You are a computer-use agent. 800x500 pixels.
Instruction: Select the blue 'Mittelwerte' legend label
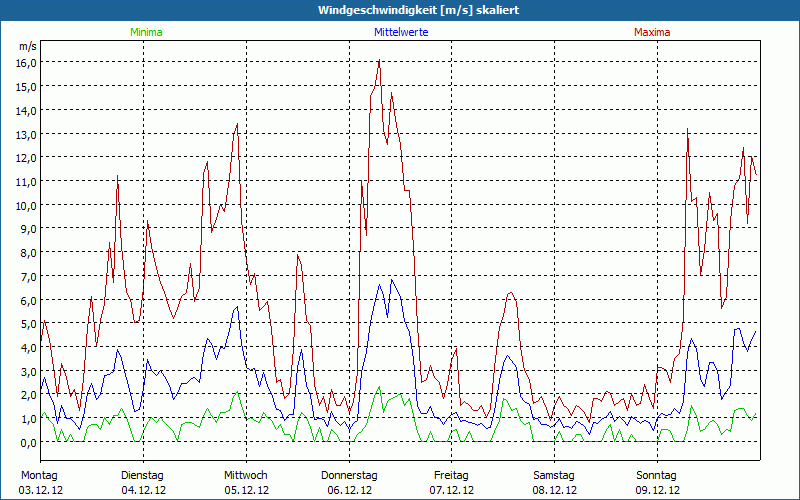[401, 32]
